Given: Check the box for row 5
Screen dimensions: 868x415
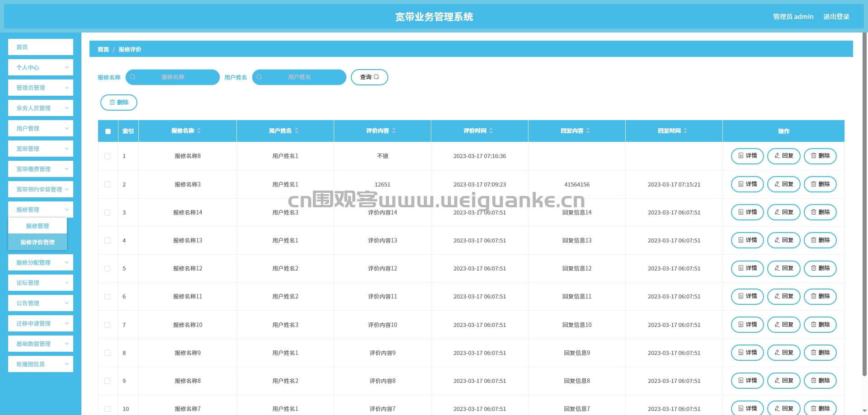Looking at the screenshot, I should [x=107, y=268].
